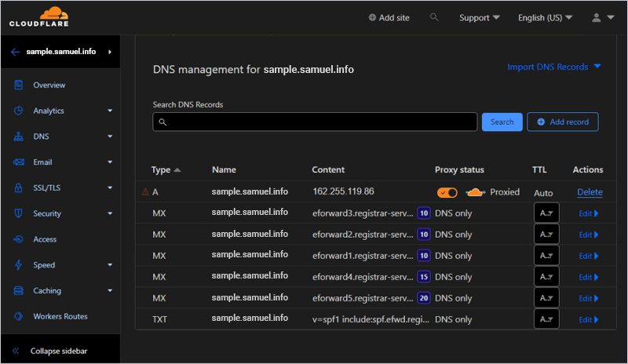Click priority badge 10 on eforward2 row
The image size is (628, 364).
click(x=424, y=235)
